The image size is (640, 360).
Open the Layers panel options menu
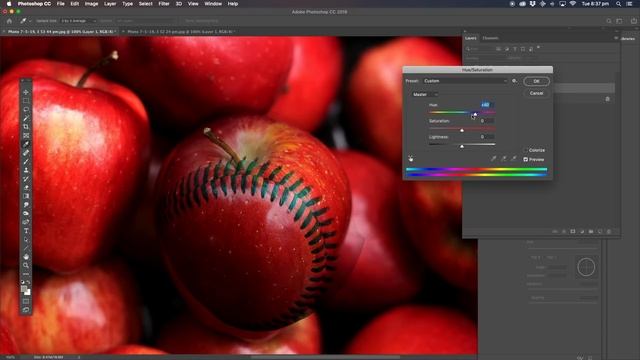point(616,38)
